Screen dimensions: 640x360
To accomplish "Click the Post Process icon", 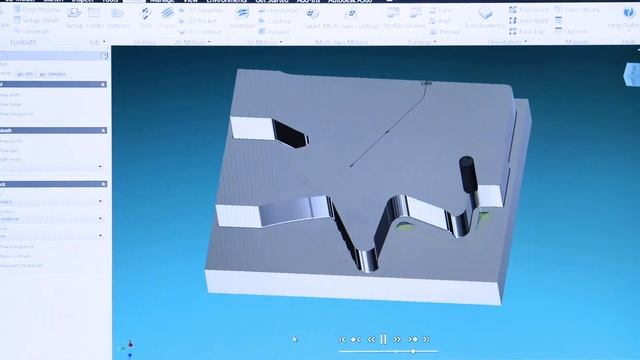I will (17, 9).
